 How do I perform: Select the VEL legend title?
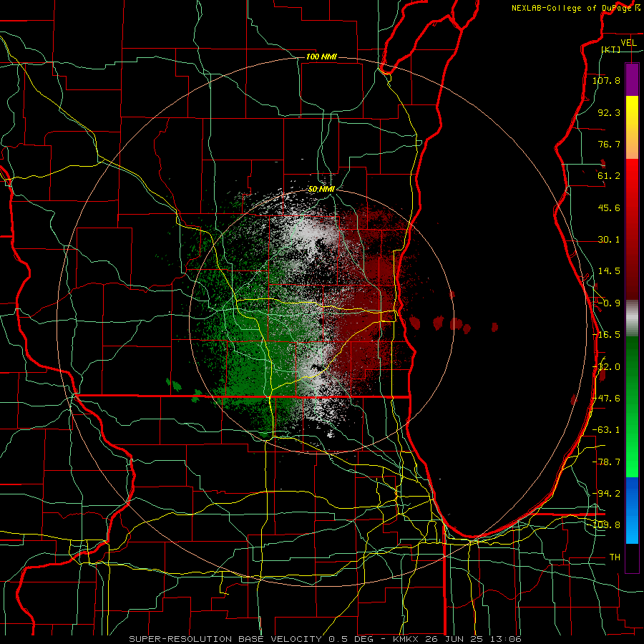click(x=628, y=43)
